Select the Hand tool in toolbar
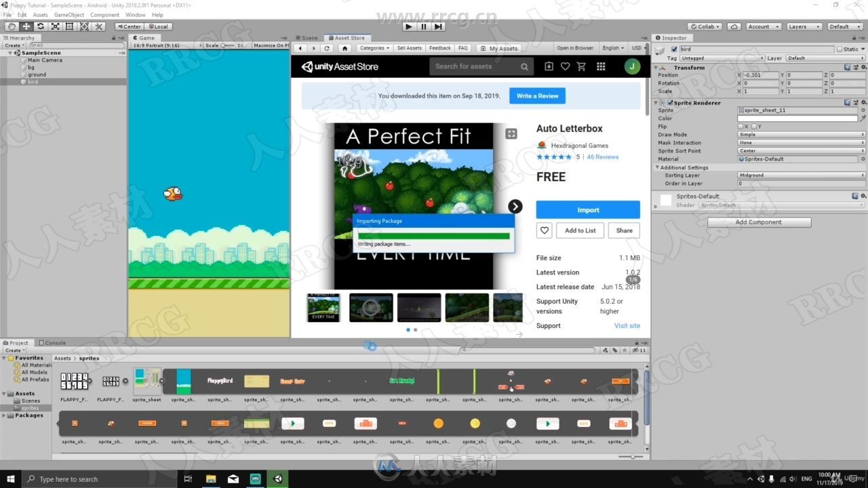 click(x=12, y=26)
